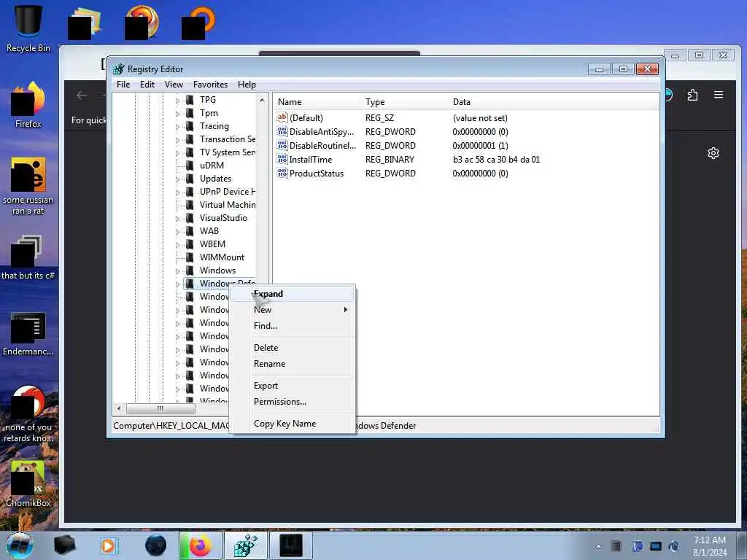Expand the VisualStudio registry key
747x560 pixels.
pos(178,219)
